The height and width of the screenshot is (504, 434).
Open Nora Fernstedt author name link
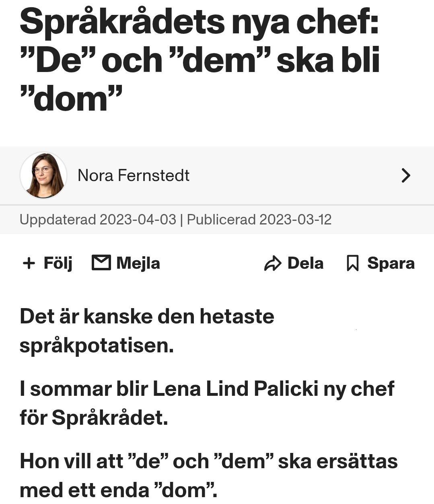pos(133,175)
